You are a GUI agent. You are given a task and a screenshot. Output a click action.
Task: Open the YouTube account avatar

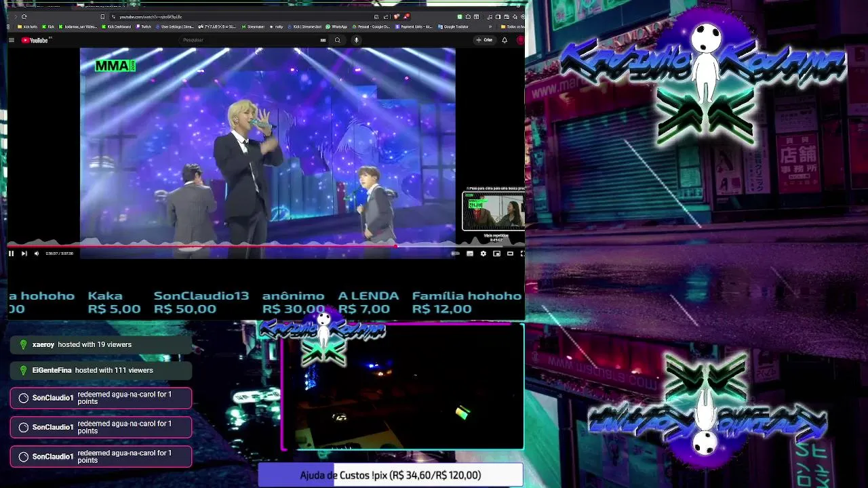point(521,40)
